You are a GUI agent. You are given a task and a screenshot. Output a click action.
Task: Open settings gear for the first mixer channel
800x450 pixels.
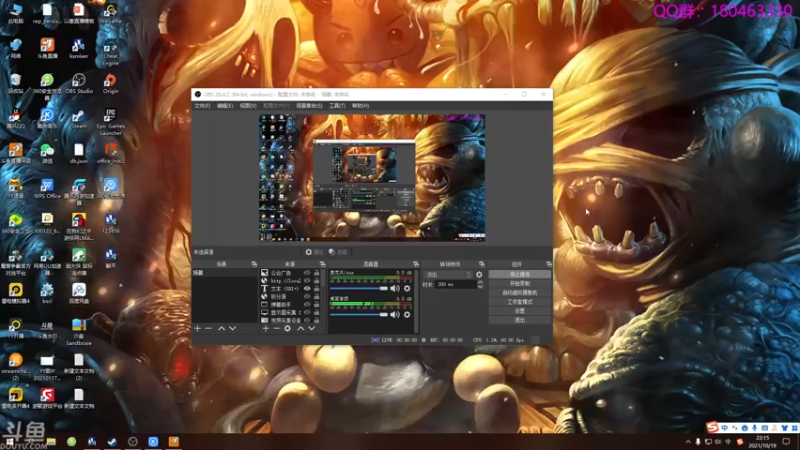point(407,289)
